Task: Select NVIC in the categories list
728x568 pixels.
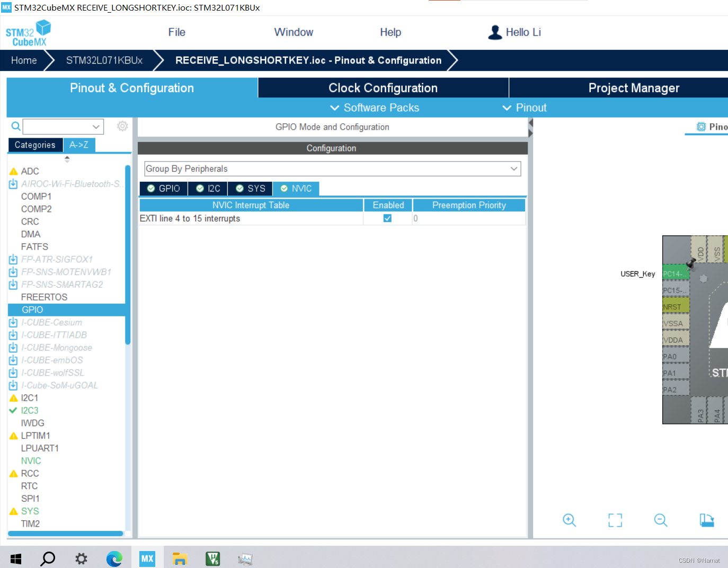Action: pos(31,461)
